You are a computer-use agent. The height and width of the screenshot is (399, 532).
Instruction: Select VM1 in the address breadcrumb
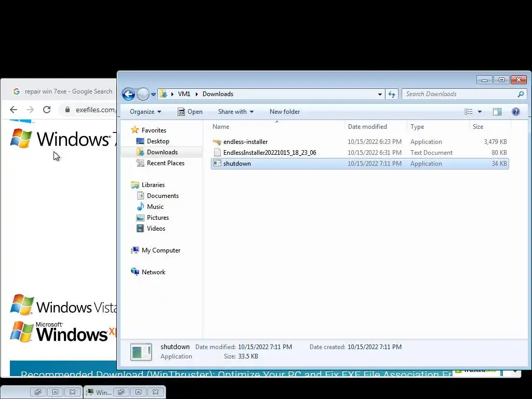[x=184, y=94]
